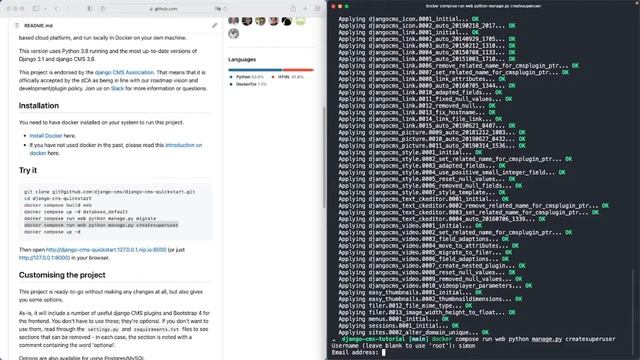Click the djangocms_icon.0001_initial terminal line
This screenshot has width=640, height=360.
tap(409, 19)
